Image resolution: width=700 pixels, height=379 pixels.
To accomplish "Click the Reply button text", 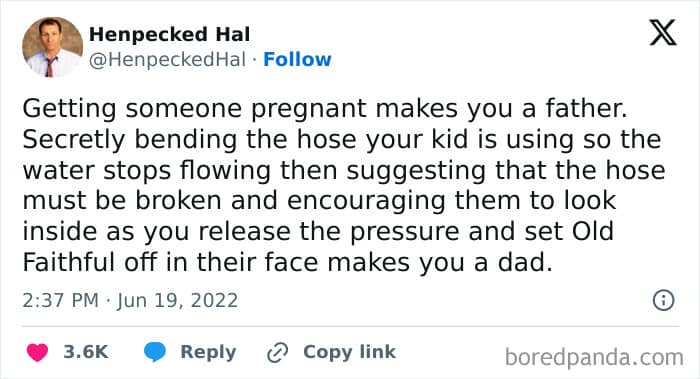I will [x=208, y=352].
